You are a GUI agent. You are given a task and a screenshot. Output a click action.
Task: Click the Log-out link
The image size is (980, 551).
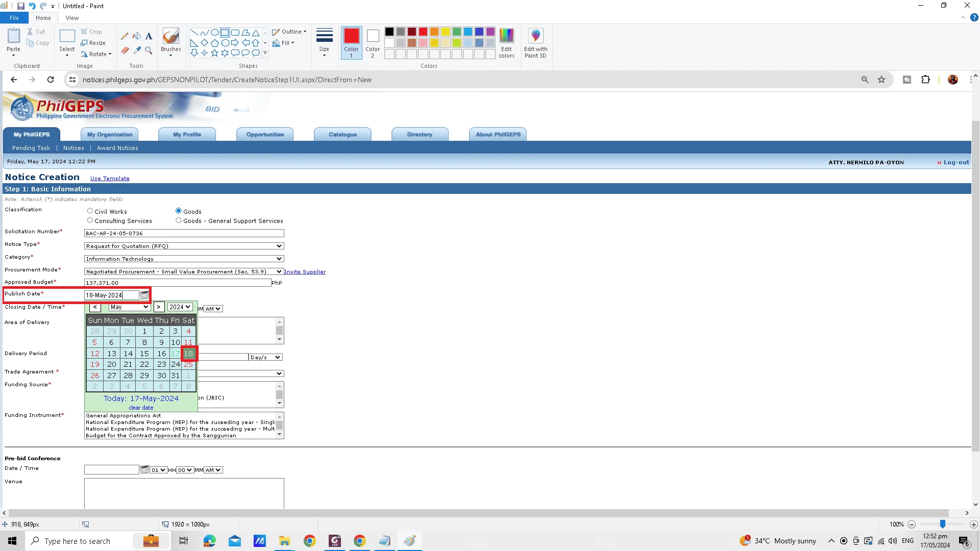pos(956,162)
